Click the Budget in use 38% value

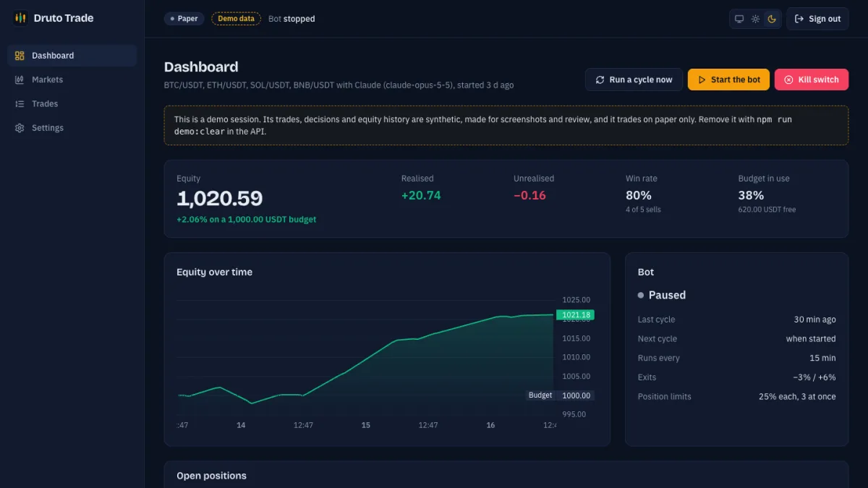coord(751,195)
